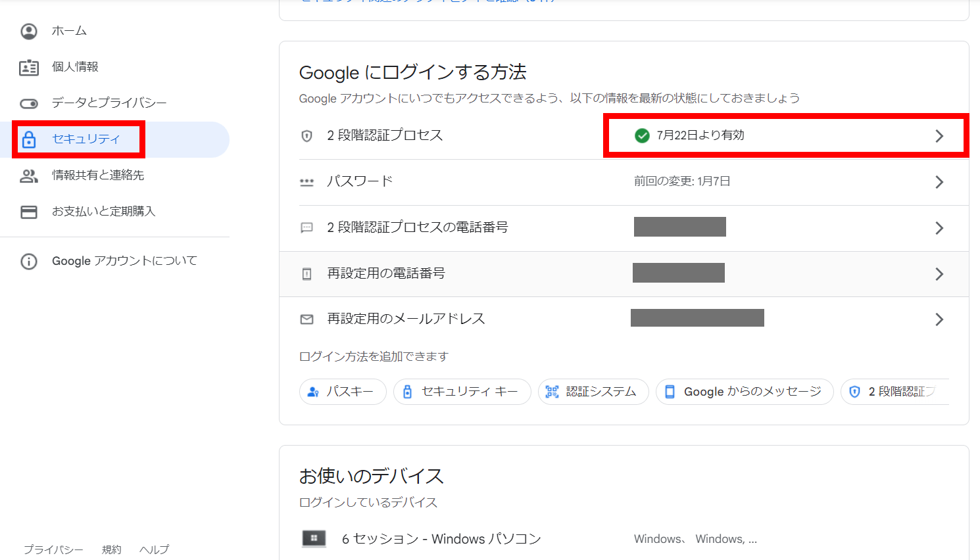Open 2 段階認証プロセス via its chevron
This screenshot has height=560, width=980.
click(939, 136)
